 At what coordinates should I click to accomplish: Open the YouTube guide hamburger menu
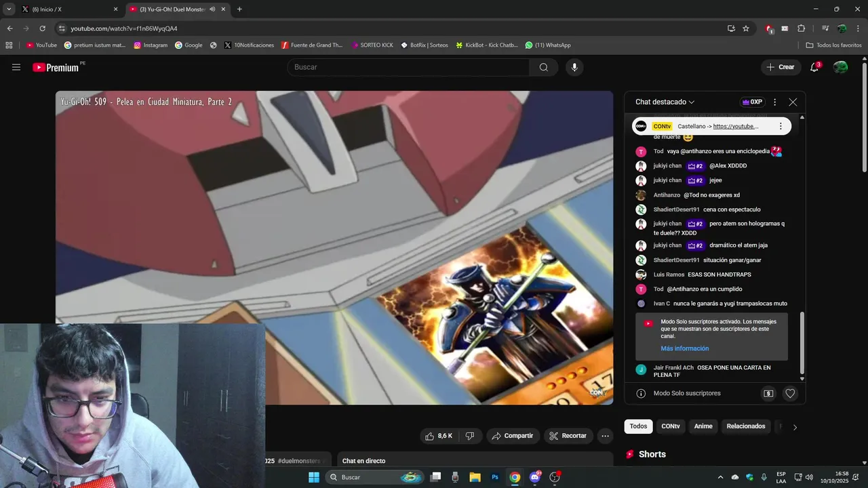tap(16, 67)
